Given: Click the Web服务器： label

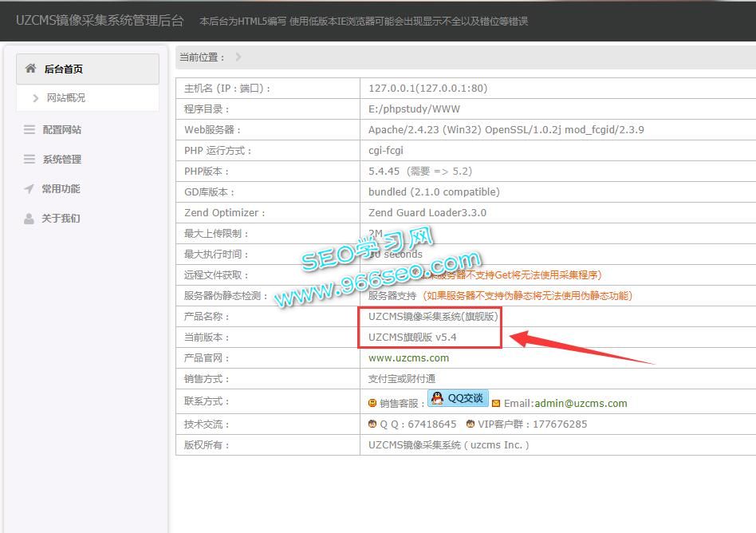Looking at the screenshot, I should [213, 130].
